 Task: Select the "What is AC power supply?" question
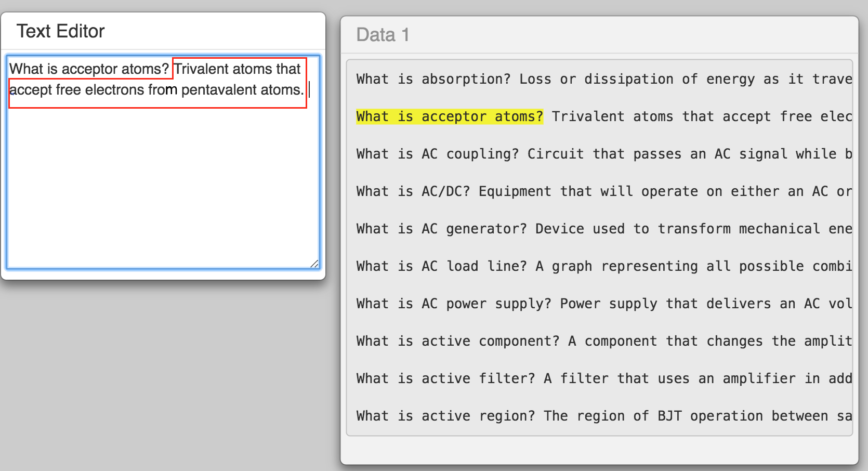[x=453, y=304]
